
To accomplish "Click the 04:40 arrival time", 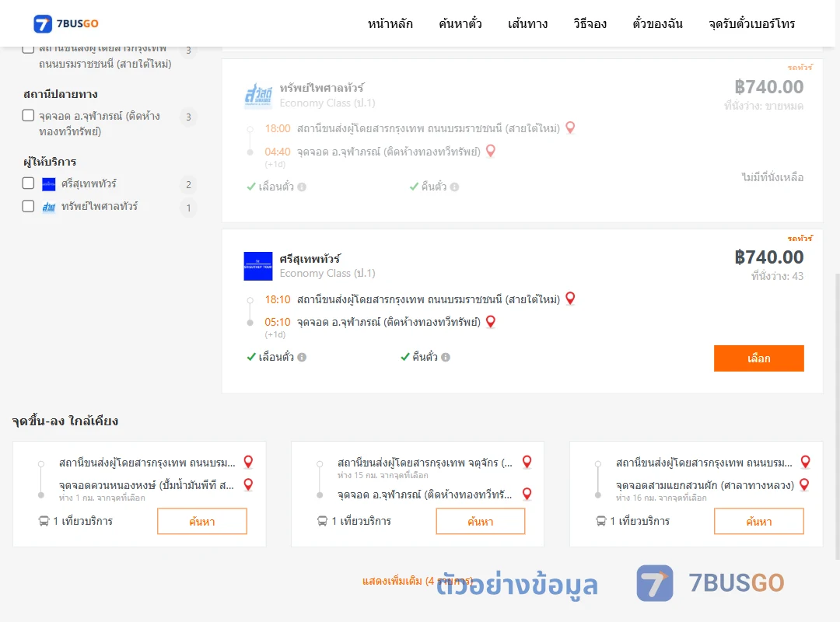I will click(x=278, y=152).
